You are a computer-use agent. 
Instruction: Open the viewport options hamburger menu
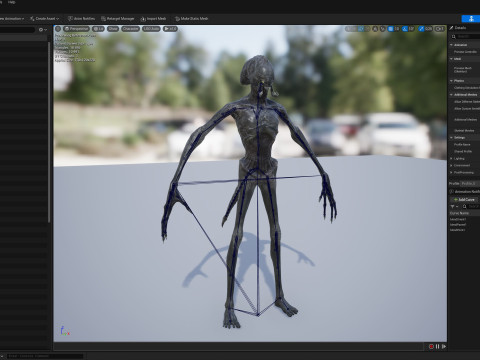point(58,29)
